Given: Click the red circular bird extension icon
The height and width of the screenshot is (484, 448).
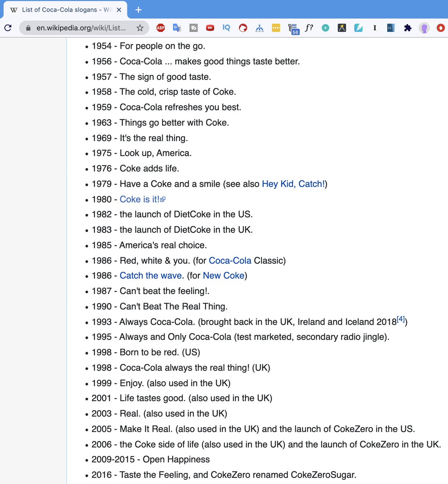Looking at the screenshot, I should pos(243,28).
